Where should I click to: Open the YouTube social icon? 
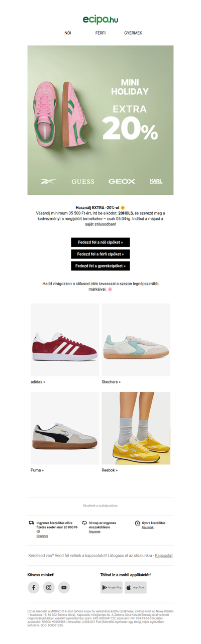tap(64, 587)
